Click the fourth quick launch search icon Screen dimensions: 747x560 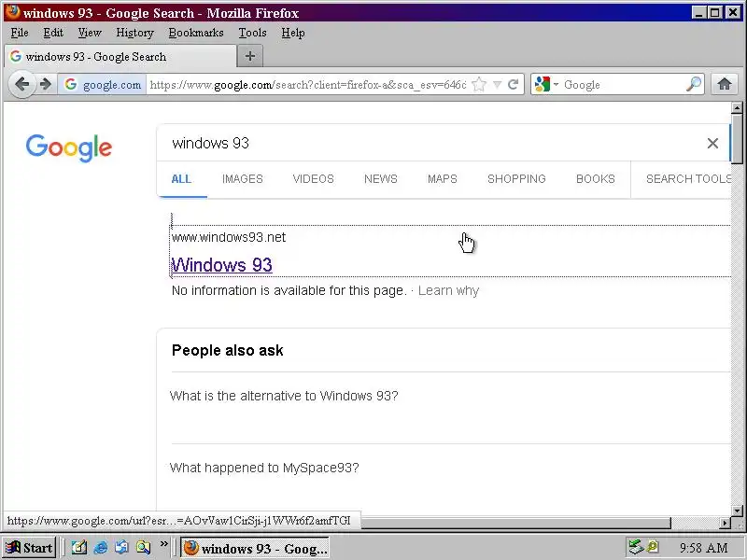(x=144, y=547)
